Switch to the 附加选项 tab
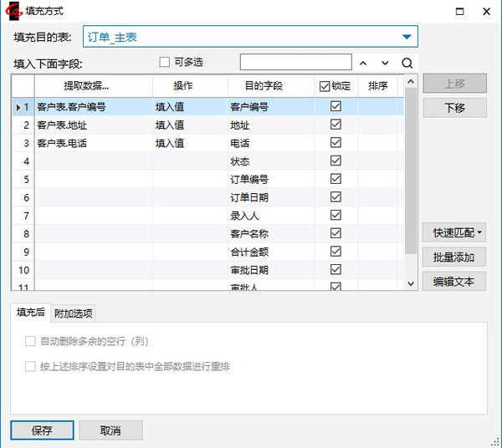The width and height of the screenshot is (502, 448). pos(74,313)
